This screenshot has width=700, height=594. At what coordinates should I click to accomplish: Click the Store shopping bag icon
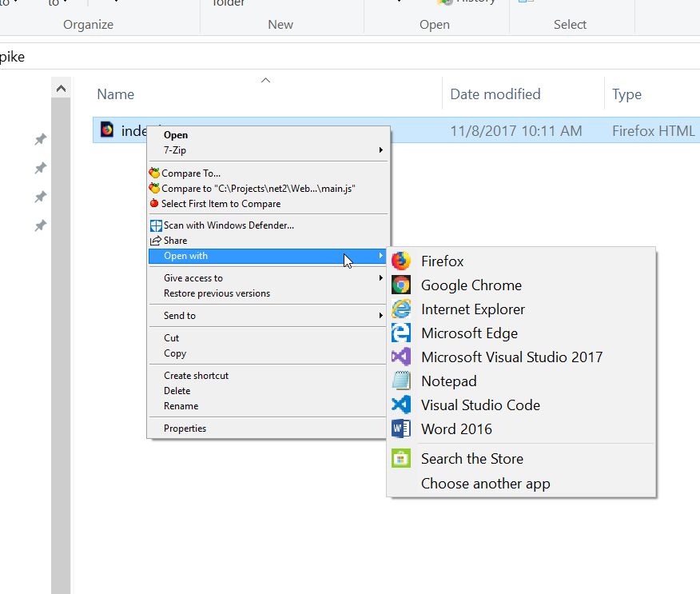[x=401, y=458]
